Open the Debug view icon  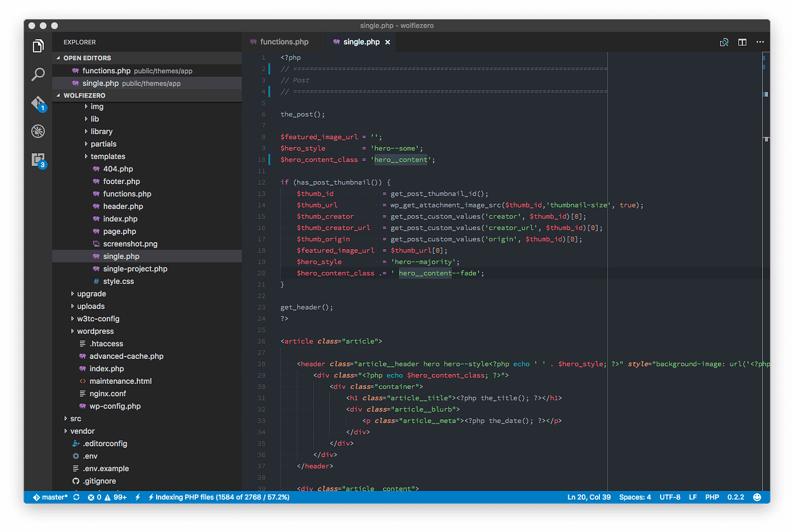pyautogui.click(x=38, y=131)
